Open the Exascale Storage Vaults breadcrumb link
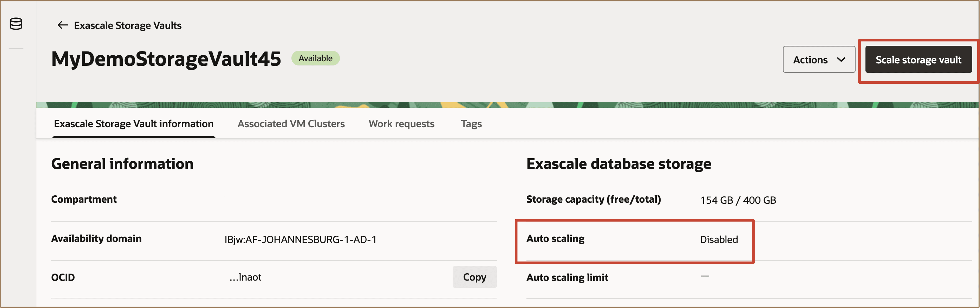This screenshot has height=308, width=980. (x=128, y=25)
